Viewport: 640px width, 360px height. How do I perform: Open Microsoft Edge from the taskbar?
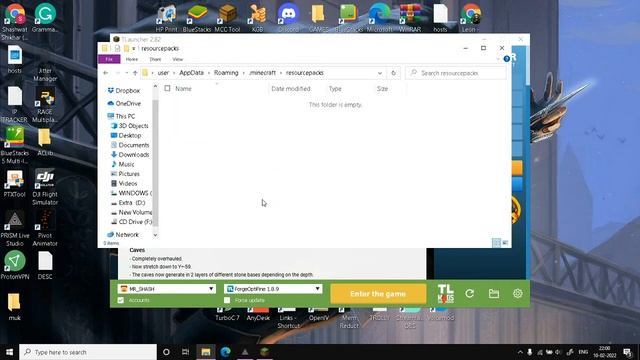[225, 352]
